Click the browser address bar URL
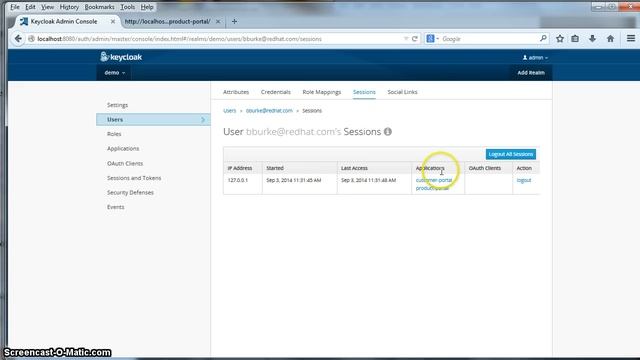The image size is (640, 360). pyautogui.click(x=180, y=39)
